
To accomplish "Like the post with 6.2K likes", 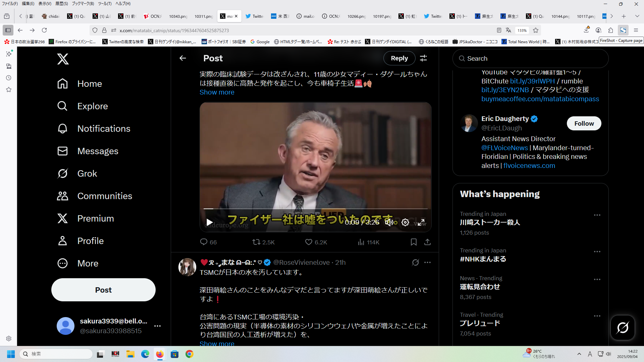I will (x=309, y=242).
